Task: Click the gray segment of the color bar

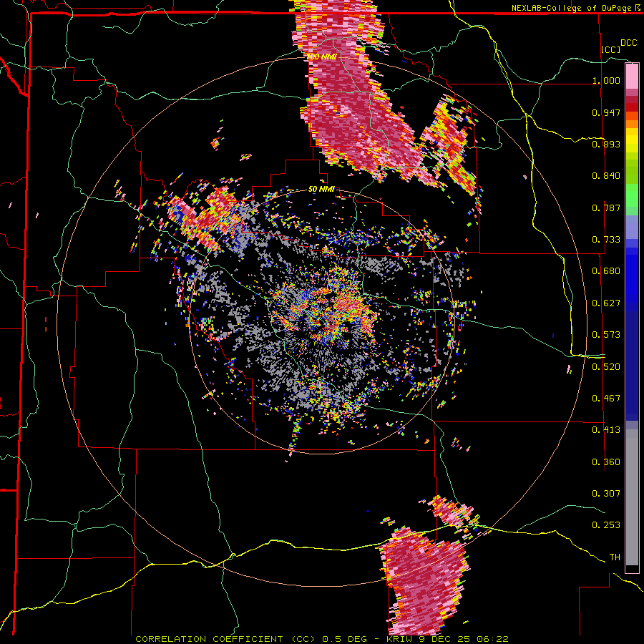Action: pos(632,497)
